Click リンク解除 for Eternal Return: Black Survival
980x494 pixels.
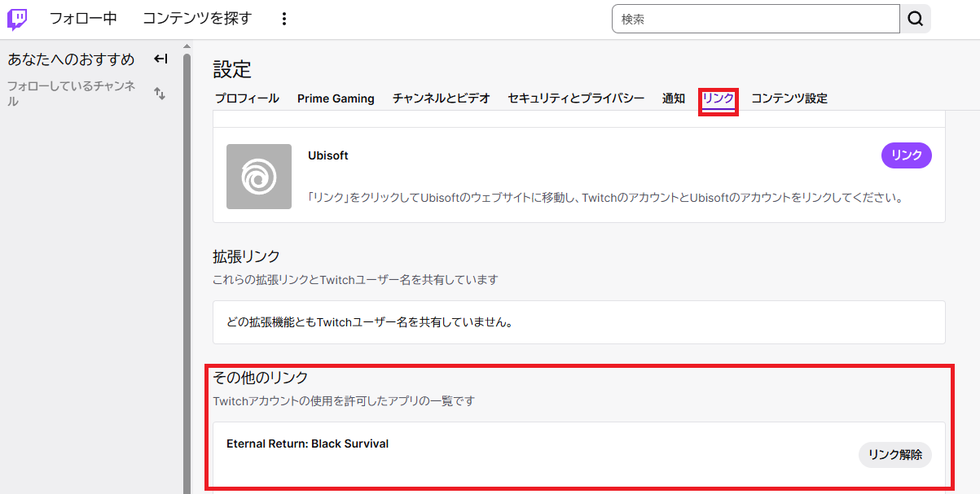(894, 455)
